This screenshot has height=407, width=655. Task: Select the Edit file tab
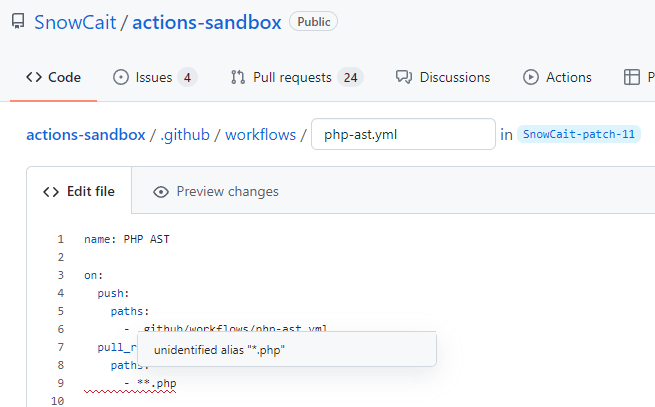(x=79, y=191)
